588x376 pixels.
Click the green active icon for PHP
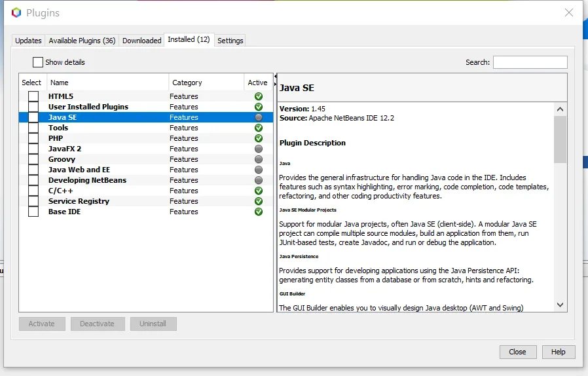pyautogui.click(x=259, y=138)
